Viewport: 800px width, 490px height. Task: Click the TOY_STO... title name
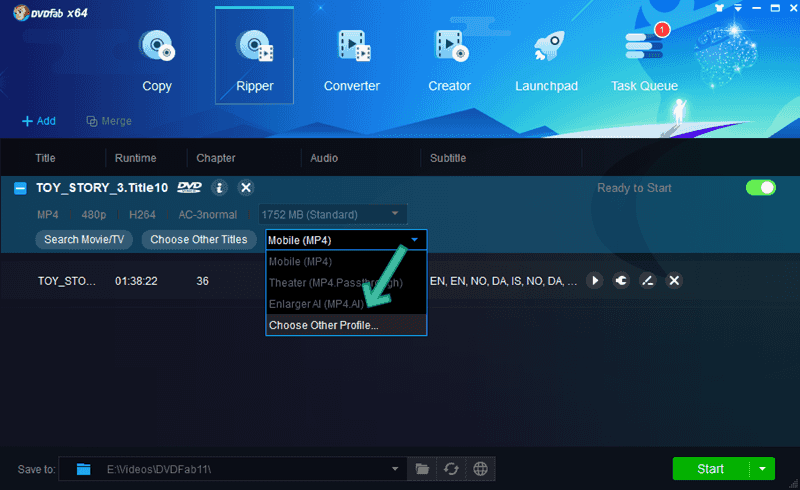click(x=67, y=281)
